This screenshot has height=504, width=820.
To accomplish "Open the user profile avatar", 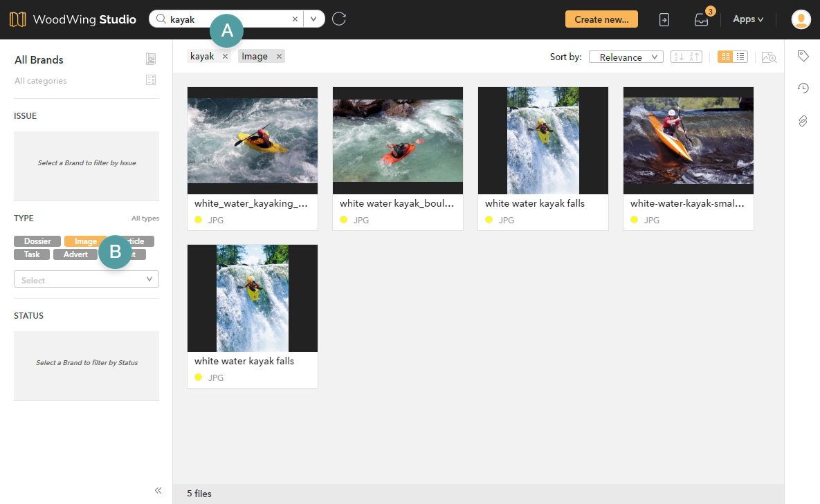I will [x=801, y=19].
